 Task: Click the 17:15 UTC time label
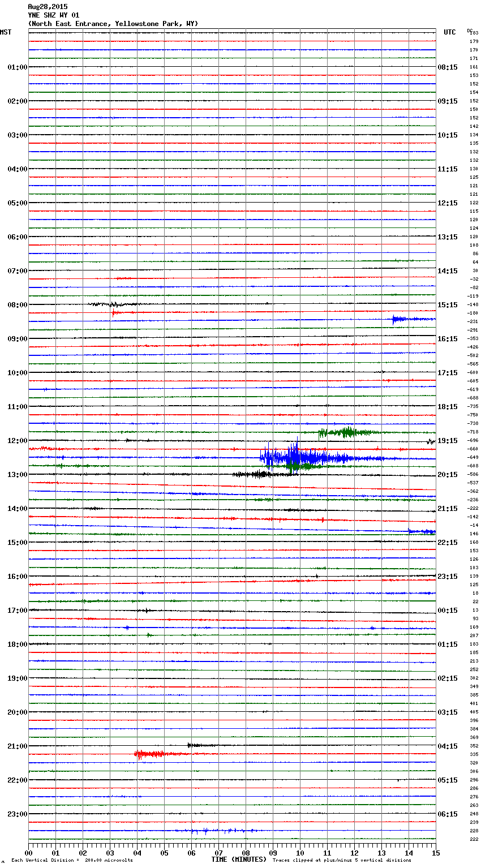[448, 373]
